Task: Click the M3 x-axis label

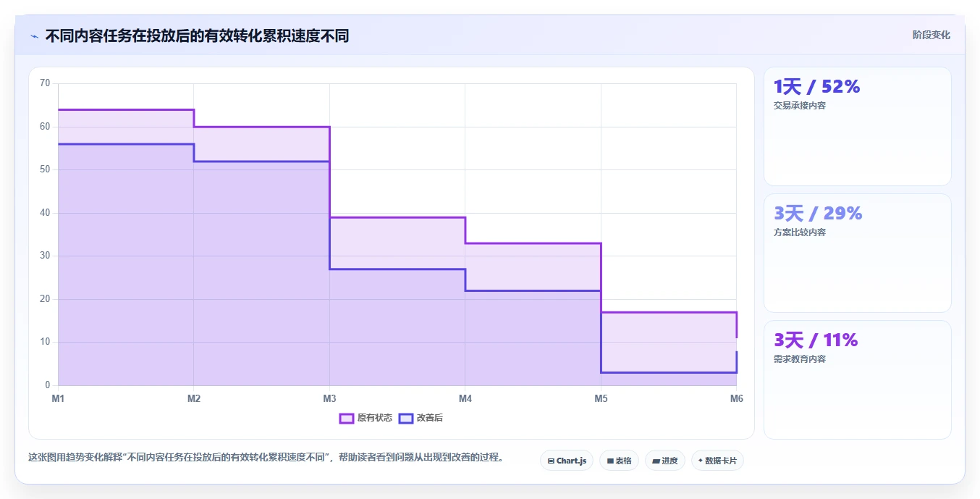Action: coord(329,398)
